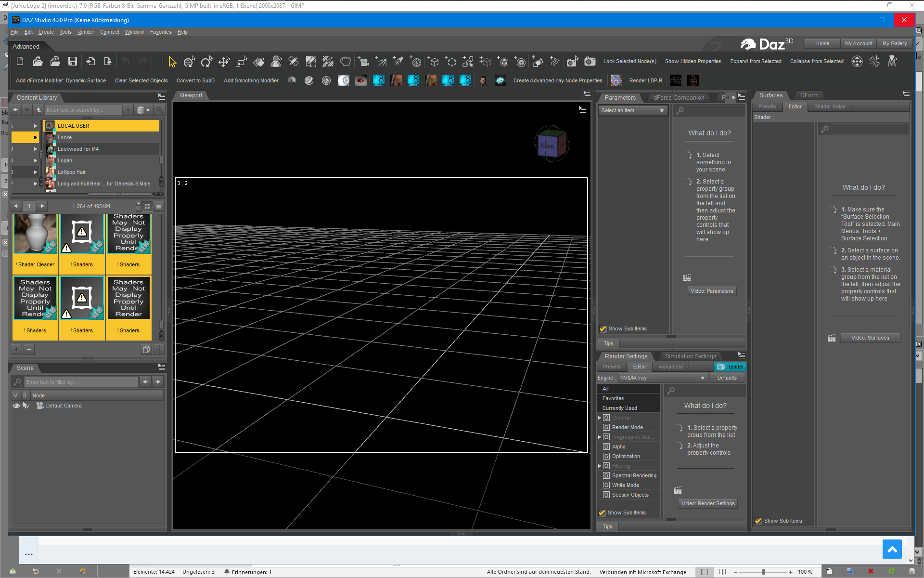Toggle selectability arrow of Default Camera
This screenshot has width=924, height=578.
(26, 406)
